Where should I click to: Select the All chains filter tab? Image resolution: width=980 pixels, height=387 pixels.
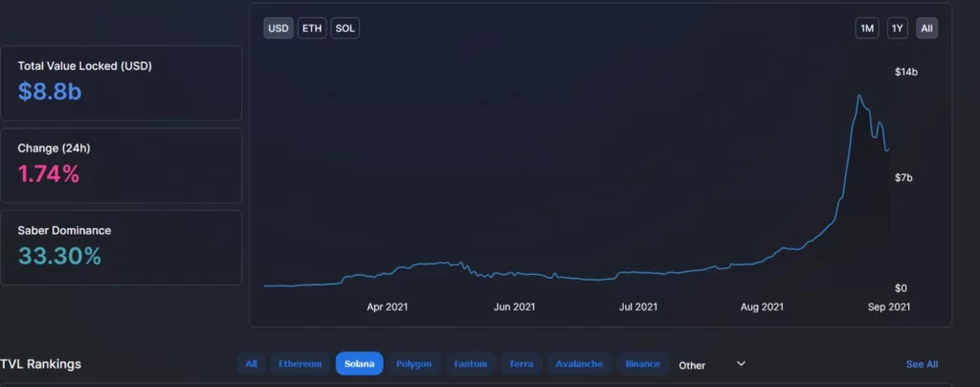[251, 364]
